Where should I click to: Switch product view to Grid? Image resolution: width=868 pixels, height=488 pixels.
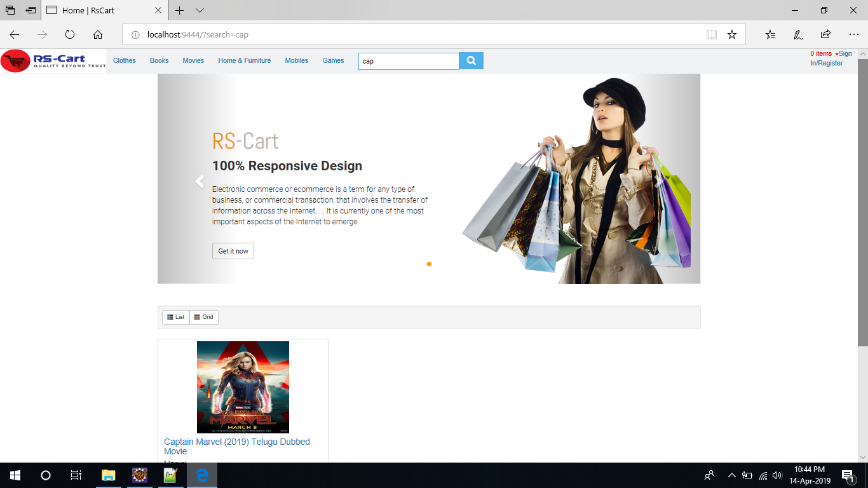(204, 317)
